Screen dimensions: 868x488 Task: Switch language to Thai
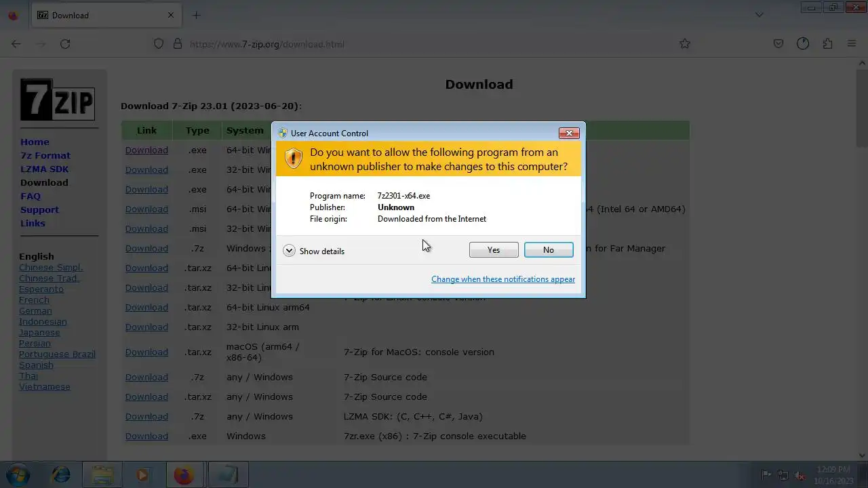28,375
